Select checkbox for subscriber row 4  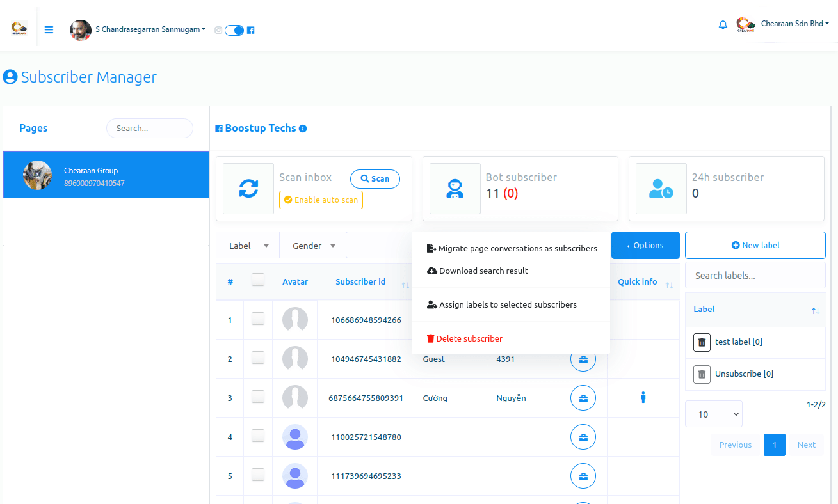pyautogui.click(x=258, y=436)
